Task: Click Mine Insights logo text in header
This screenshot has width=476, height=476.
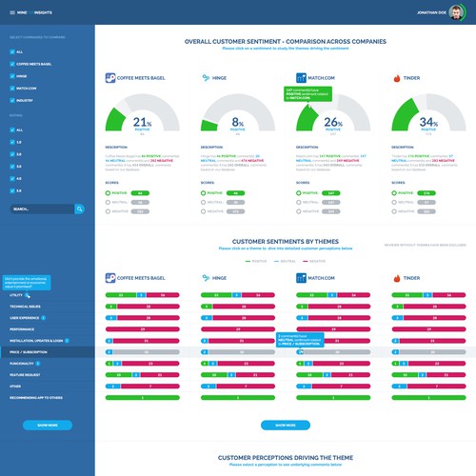Action: pos(34,12)
